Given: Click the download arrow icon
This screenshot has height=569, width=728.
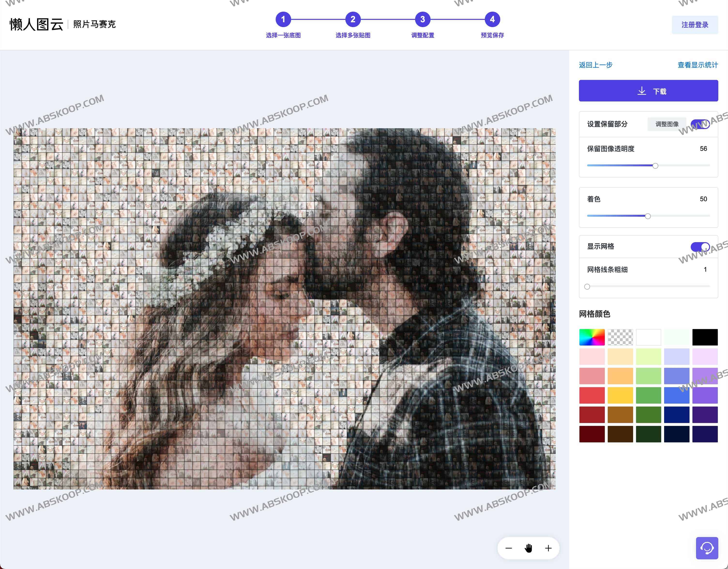Looking at the screenshot, I should click(x=642, y=91).
